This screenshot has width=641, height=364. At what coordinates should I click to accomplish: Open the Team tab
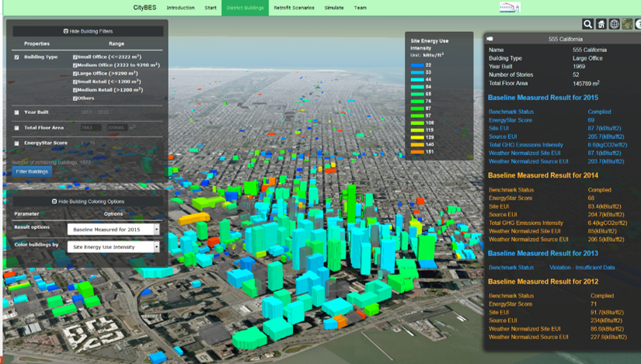pos(361,8)
